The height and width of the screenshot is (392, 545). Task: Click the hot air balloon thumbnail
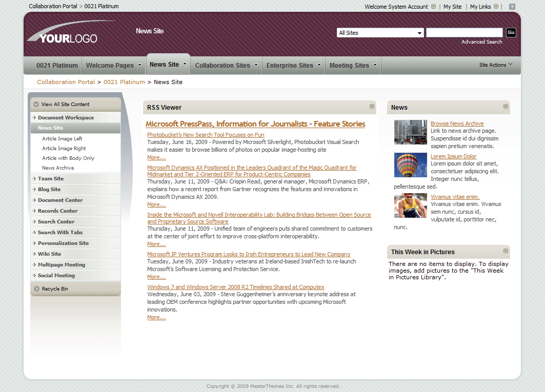pyautogui.click(x=410, y=165)
